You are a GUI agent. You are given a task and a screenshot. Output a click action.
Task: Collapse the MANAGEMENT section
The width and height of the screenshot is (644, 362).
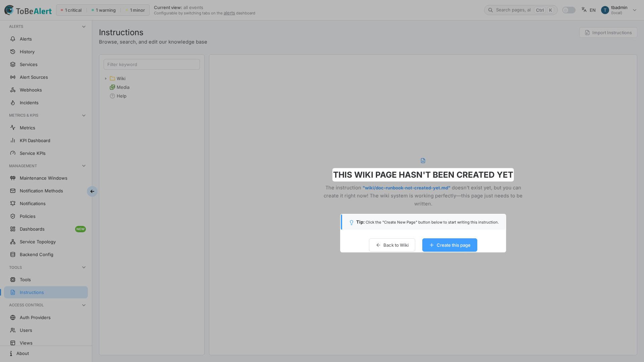point(84,166)
